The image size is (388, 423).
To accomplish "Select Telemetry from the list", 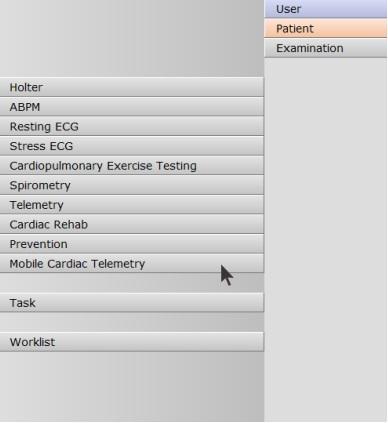I will click(x=132, y=205).
